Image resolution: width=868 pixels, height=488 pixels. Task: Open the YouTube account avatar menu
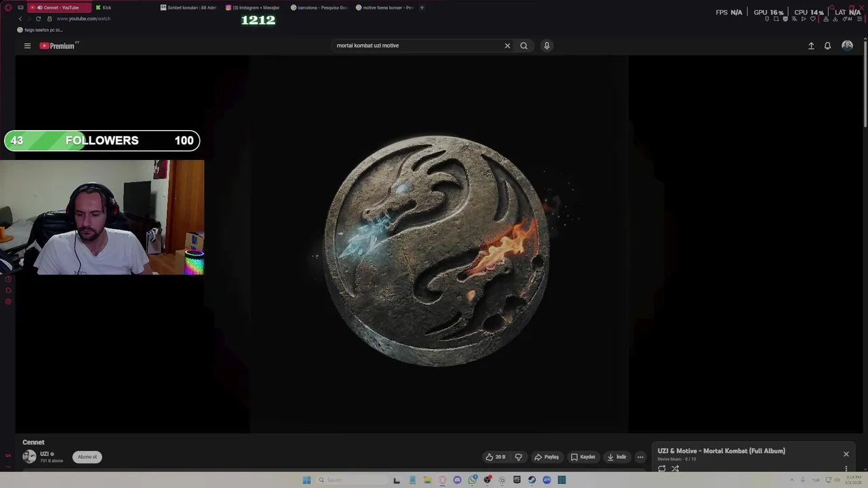(847, 45)
